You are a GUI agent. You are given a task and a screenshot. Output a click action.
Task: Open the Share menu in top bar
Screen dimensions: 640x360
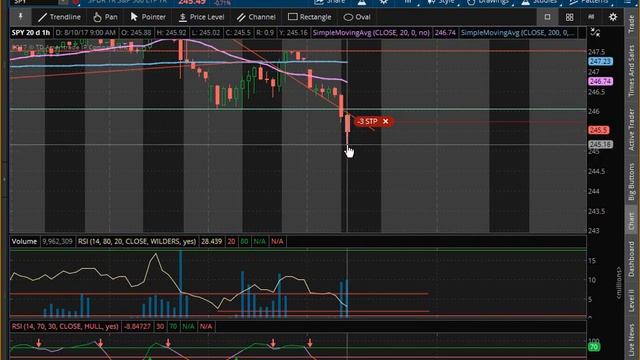click(x=330, y=2)
